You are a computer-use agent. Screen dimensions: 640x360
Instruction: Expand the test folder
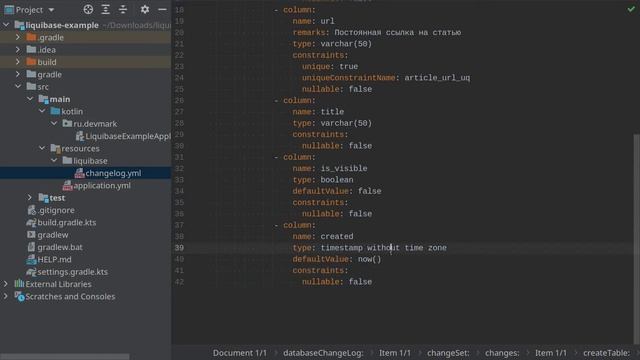pyautogui.click(x=30, y=198)
